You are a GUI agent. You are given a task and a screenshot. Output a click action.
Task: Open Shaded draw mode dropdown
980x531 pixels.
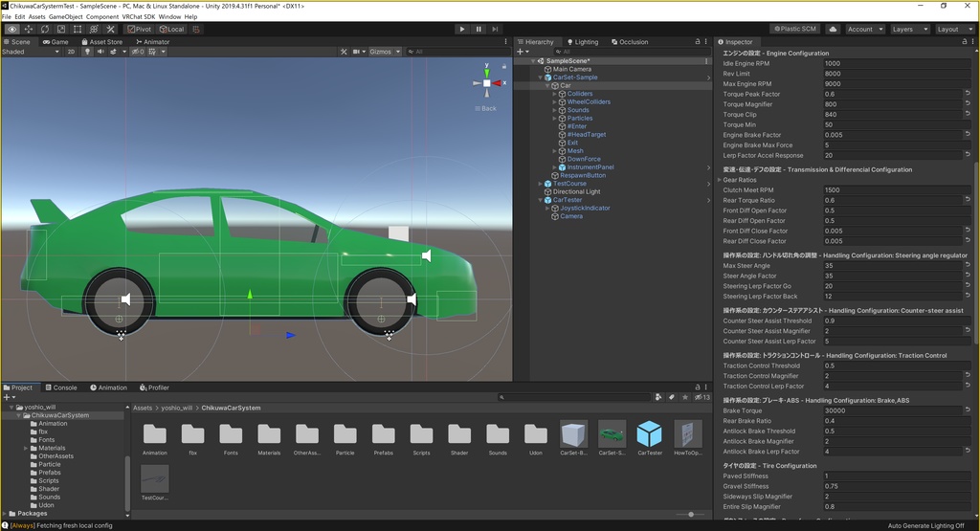tap(31, 52)
